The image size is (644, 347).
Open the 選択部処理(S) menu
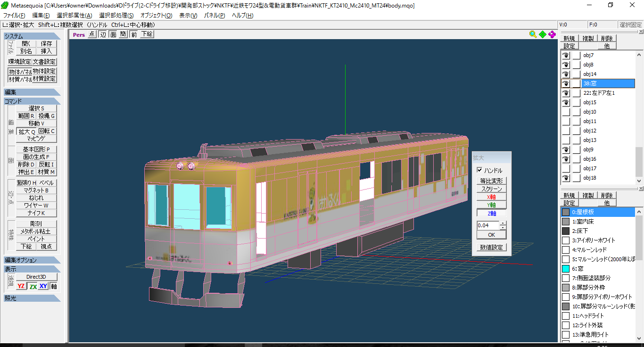pyautogui.click(x=116, y=16)
